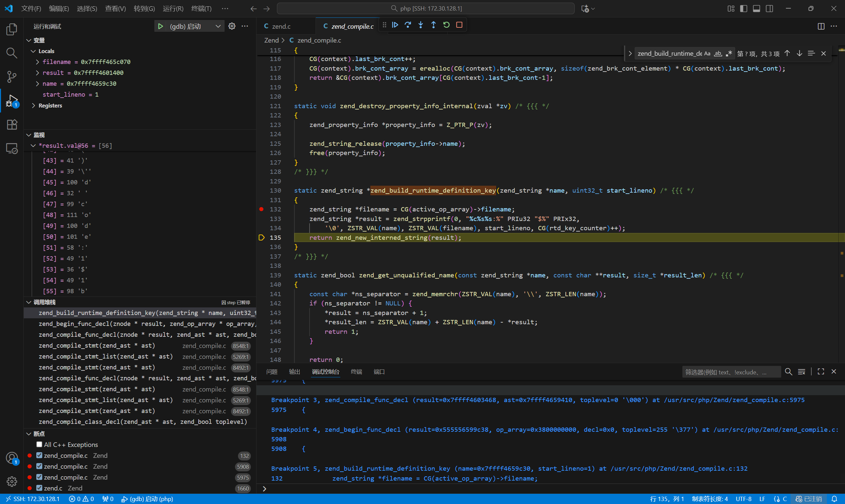The height and width of the screenshot is (504, 845).
Task: Toggle the All C++ Exceptions checkbox
Action: coord(39,444)
